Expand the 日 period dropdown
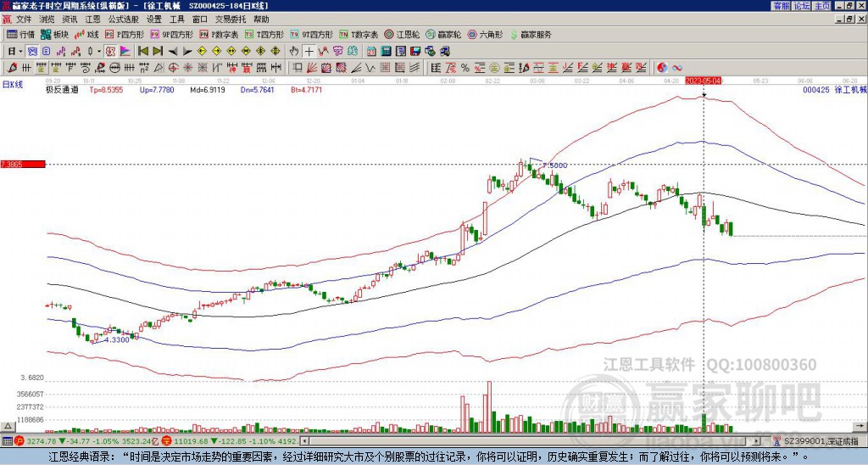The image size is (868, 465). tap(20, 52)
